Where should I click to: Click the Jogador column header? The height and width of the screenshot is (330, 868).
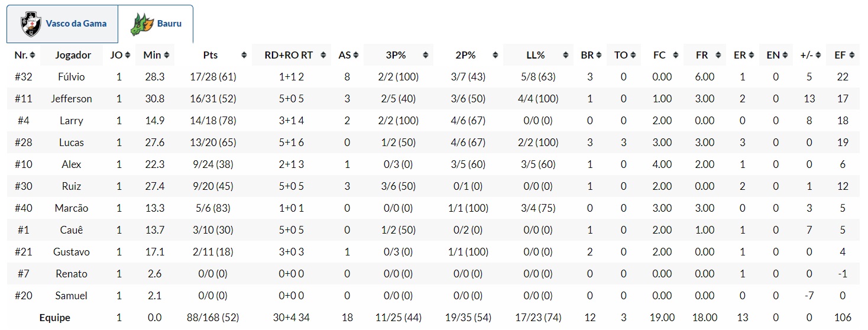tap(73, 55)
